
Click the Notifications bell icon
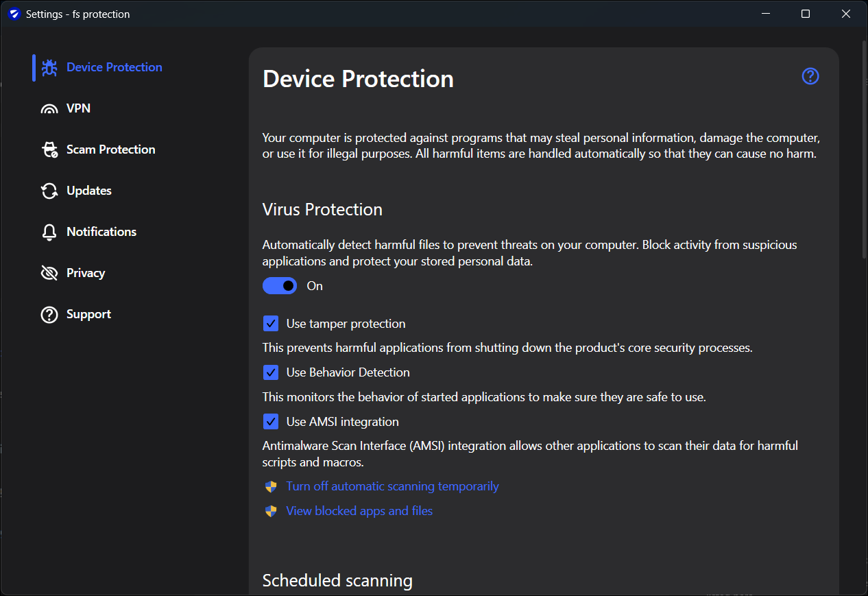pos(49,232)
